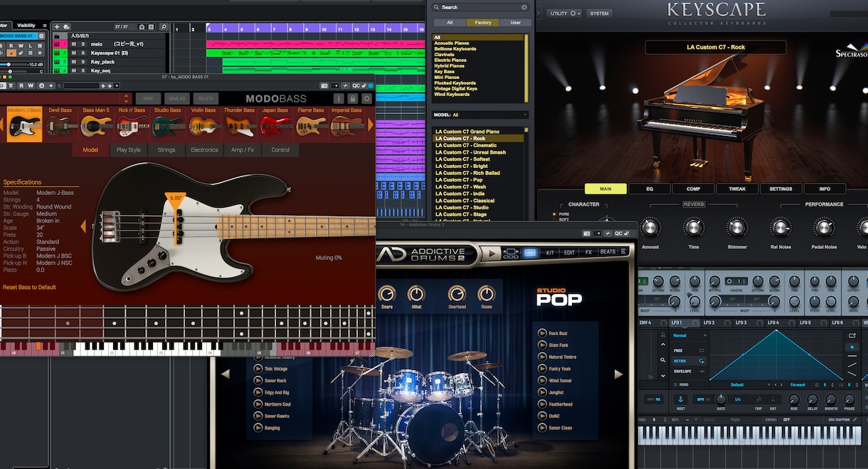868x469 pixels.
Task: Open Addictive Drums menu hamburger icon
Action: click(623, 252)
